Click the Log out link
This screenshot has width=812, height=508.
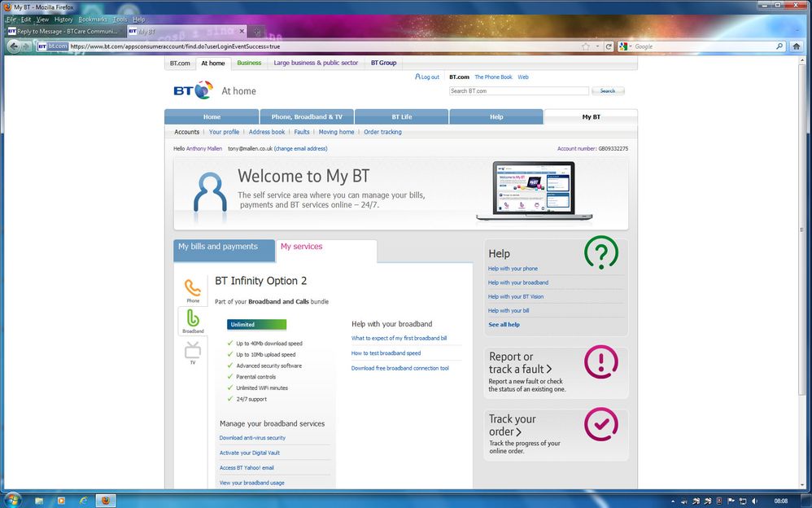426,77
